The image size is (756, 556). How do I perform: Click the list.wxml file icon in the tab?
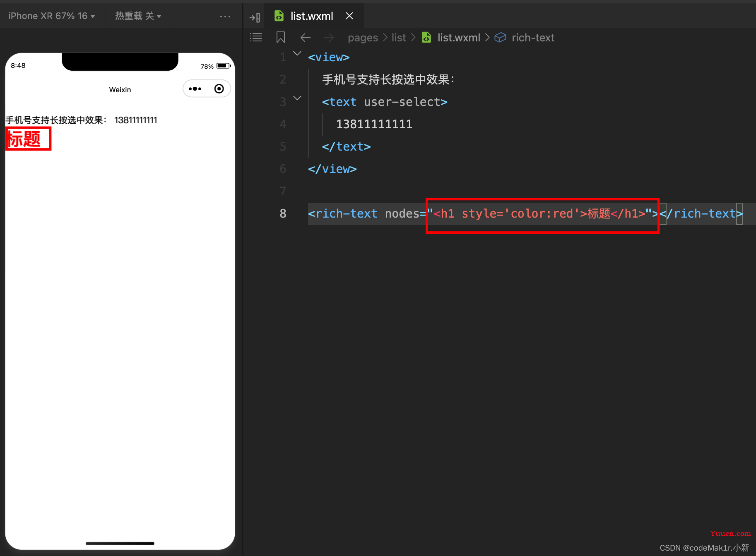pyautogui.click(x=279, y=16)
